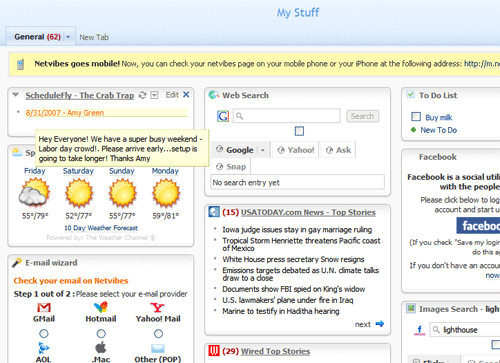Focus the Web Search text field

[x=287, y=116]
